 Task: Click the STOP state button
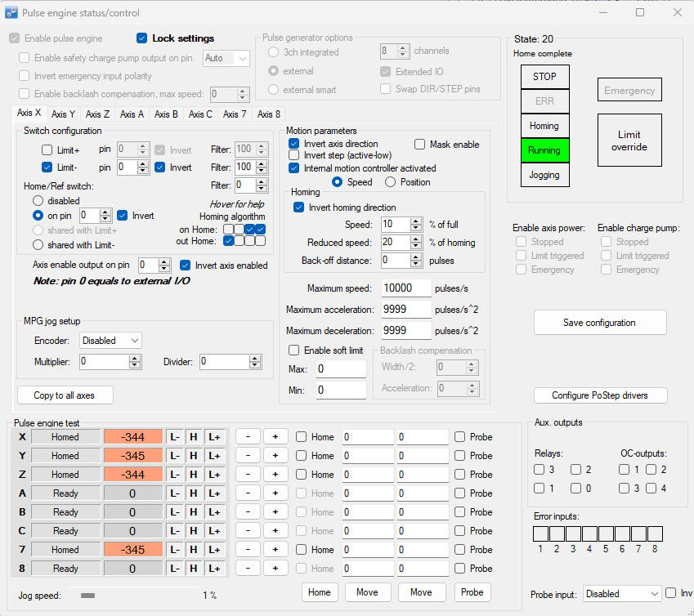545,77
